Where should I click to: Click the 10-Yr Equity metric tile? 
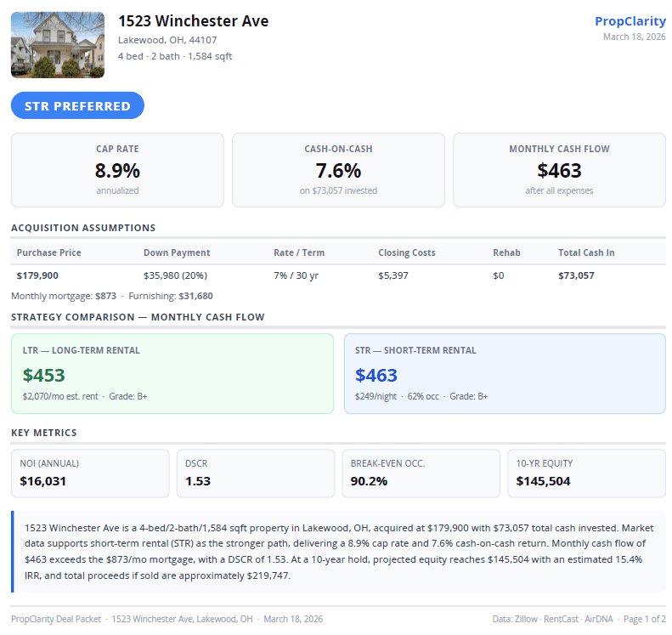click(x=586, y=473)
